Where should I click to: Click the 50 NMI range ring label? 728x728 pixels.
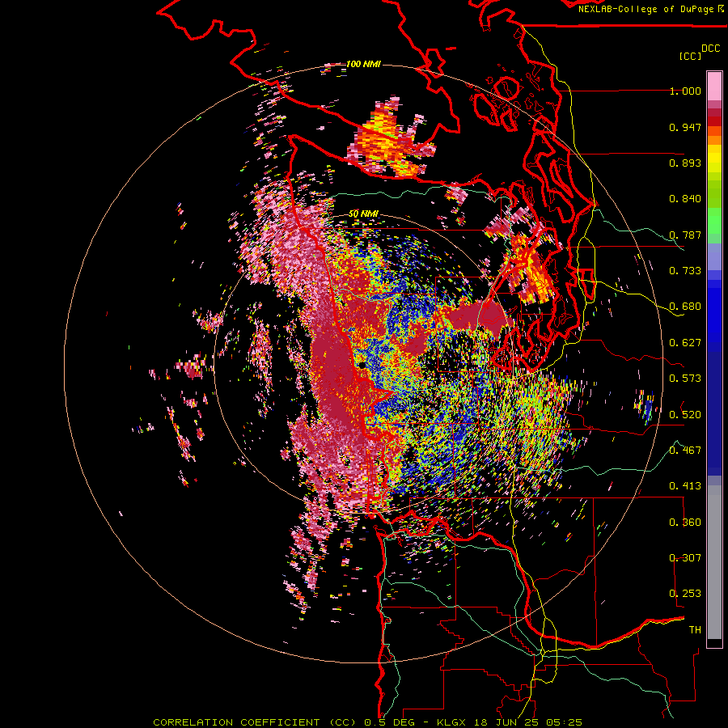(x=363, y=214)
